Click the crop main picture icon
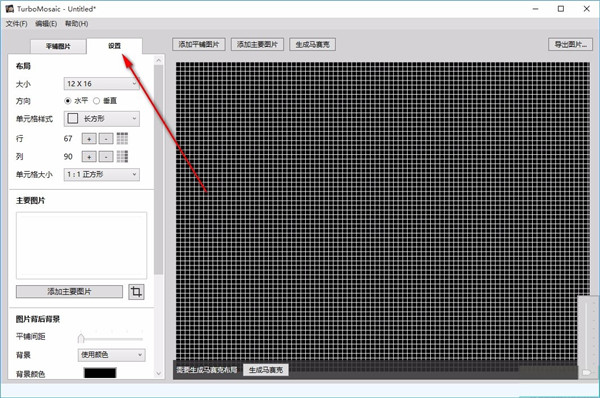This screenshot has height=398, width=600. (136, 292)
